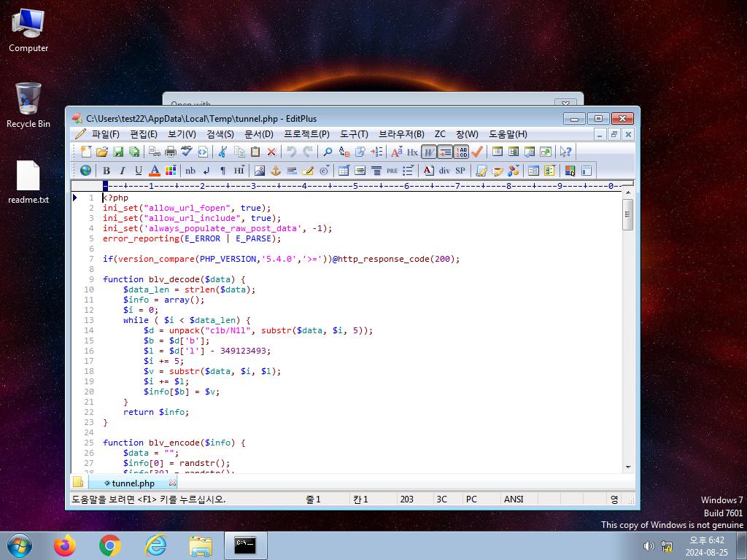Image resolution: width=747 pixels, height=560 pixels.
Task: Click the vertical scrollbar thumb
Action: (627, 214)
